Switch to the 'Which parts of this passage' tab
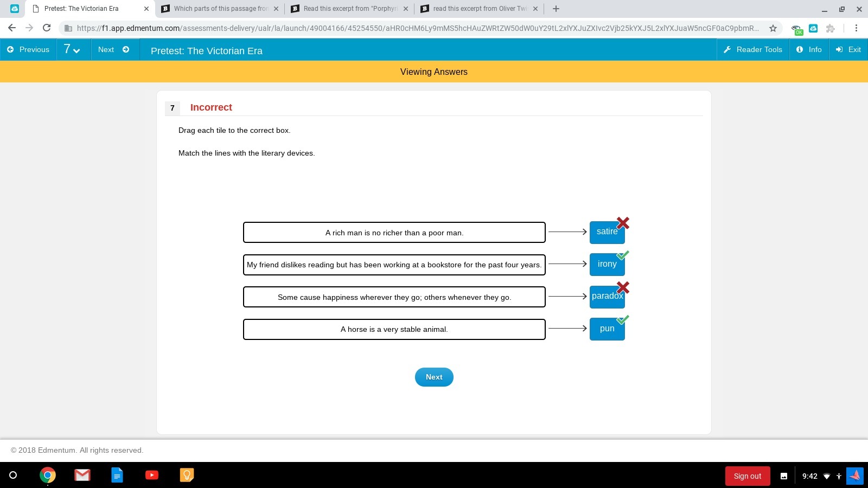The height and width of the screenshot is (488, 868). coord(220,9)
